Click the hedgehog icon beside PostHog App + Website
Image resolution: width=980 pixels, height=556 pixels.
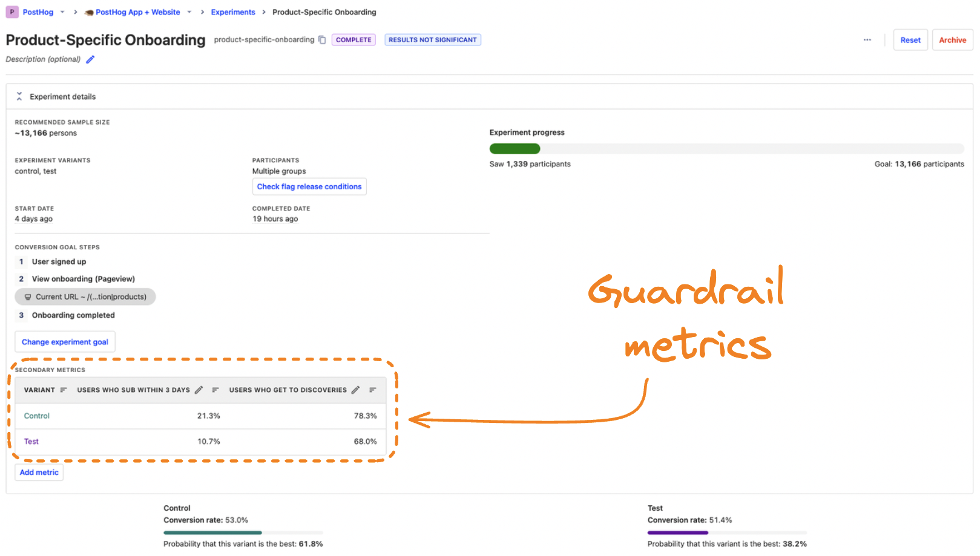click(x=90, y=11)
